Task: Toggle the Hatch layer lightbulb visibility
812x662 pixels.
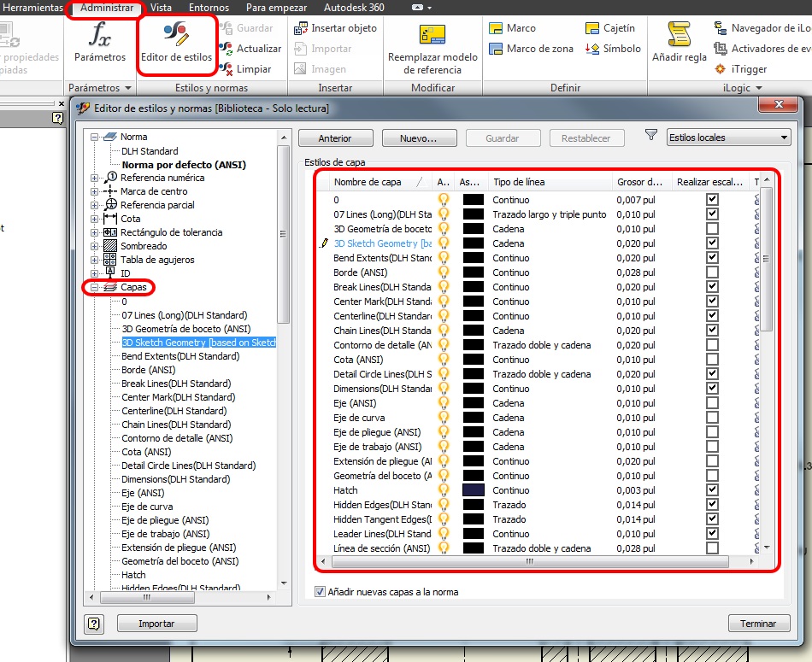Action: 444,490
